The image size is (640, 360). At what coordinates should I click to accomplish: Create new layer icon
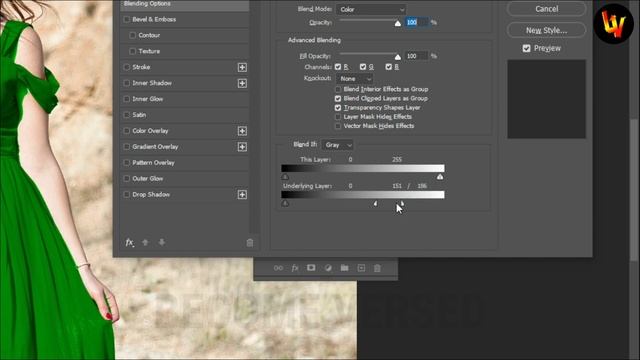pyautogui.click(x=361, y=268)
